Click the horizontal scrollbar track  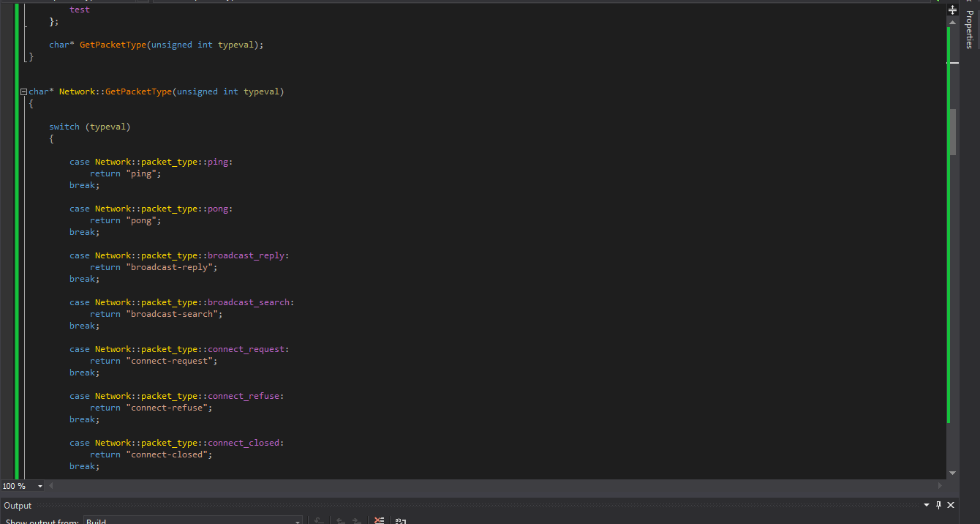pyautogui.click(x=496, y=486)
